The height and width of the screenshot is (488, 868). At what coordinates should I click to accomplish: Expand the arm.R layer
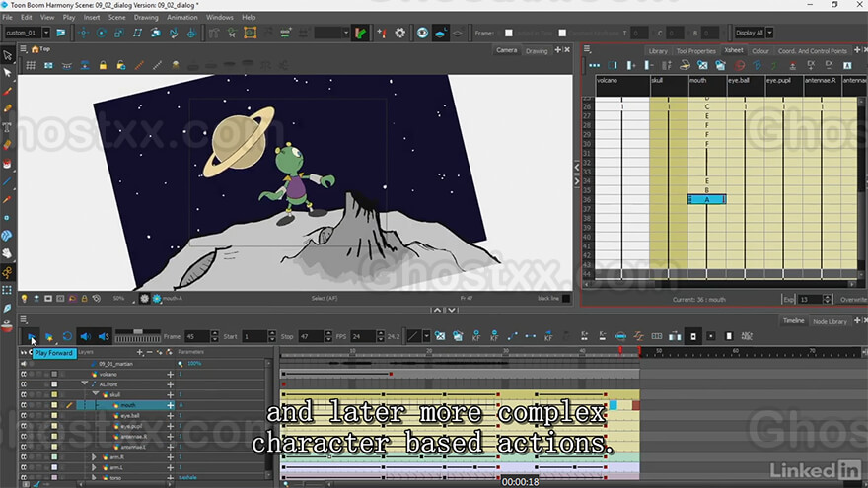click(x=94, y=457)
